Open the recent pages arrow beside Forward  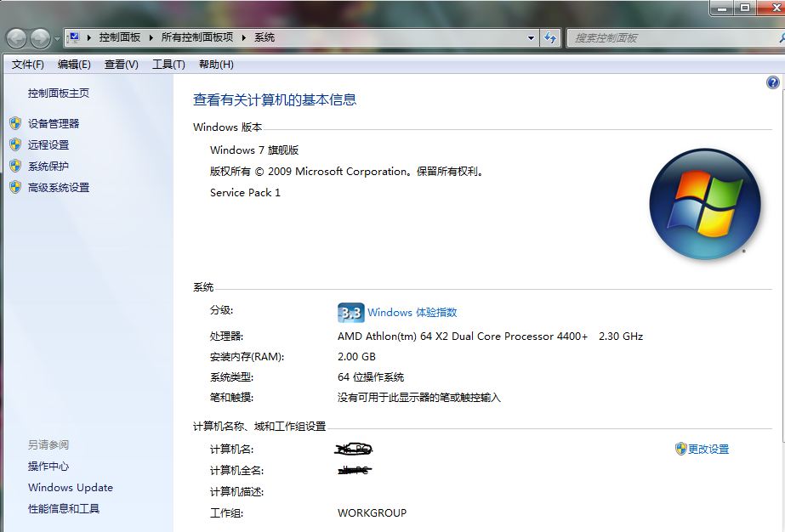click(57, 38)
